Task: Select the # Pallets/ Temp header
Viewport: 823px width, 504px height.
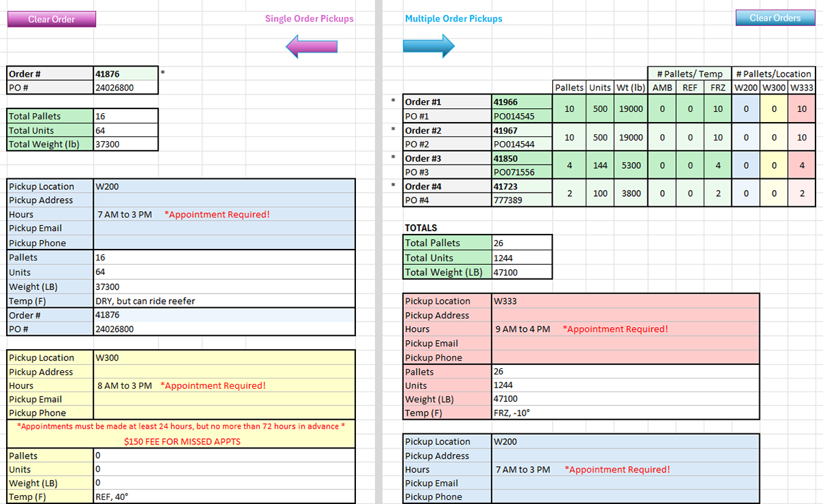Action: 689,73
